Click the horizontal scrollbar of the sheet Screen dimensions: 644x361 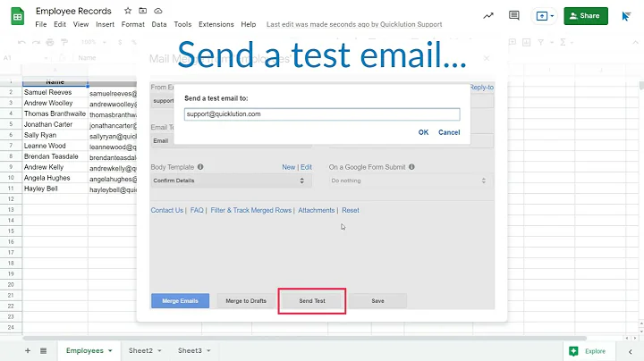pos(304,339)
